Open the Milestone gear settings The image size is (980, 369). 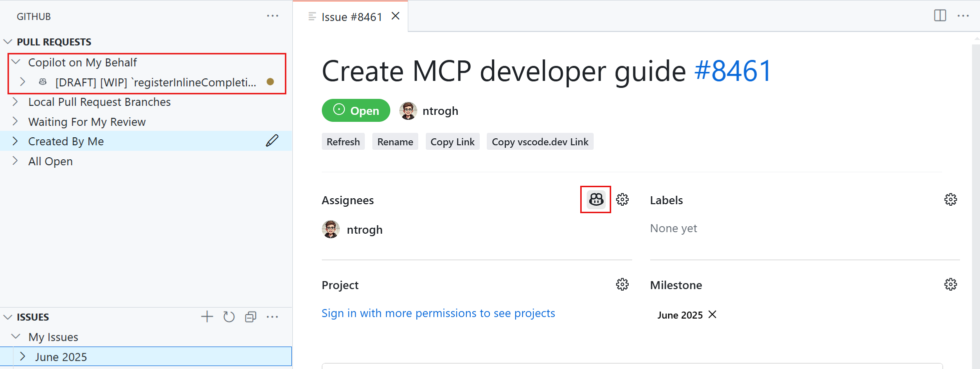pyautogui.click(x=950, y=285)
